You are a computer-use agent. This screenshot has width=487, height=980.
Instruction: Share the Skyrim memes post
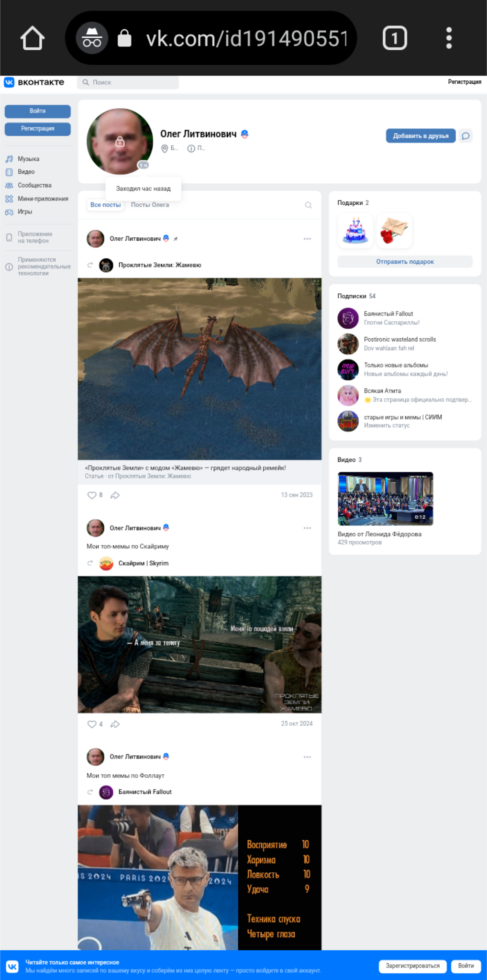pos(115,724)
